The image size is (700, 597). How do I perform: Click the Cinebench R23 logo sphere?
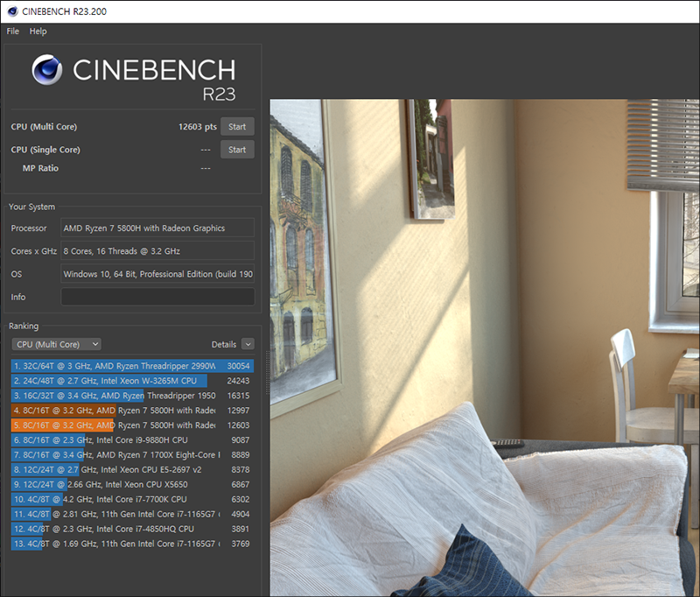click(47, 70)
